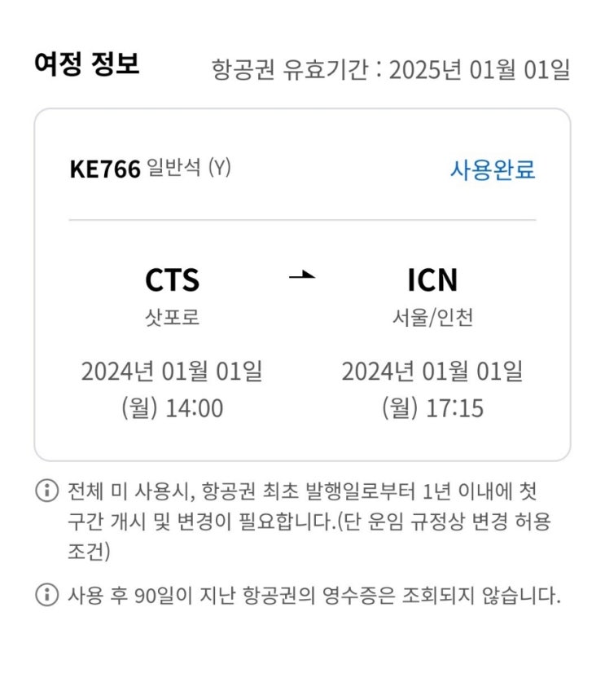Click the departure time (월) 14:00
The width and height of the screenshot is (605, 700).
[x=172, y=407]
